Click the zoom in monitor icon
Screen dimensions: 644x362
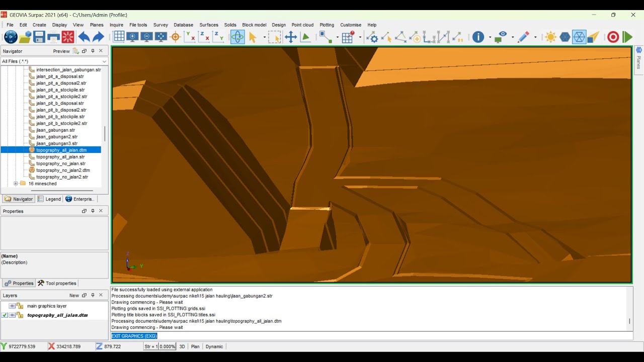(133, 37)
